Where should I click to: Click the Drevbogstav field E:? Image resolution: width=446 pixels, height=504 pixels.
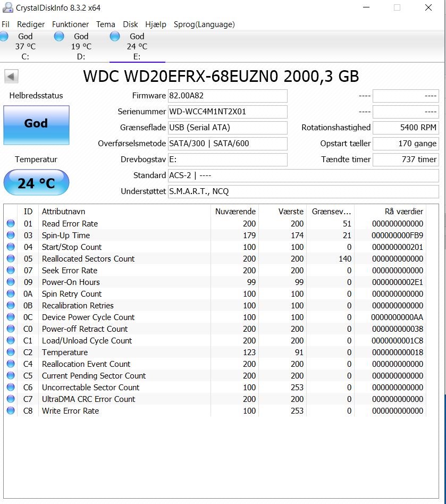228,159
